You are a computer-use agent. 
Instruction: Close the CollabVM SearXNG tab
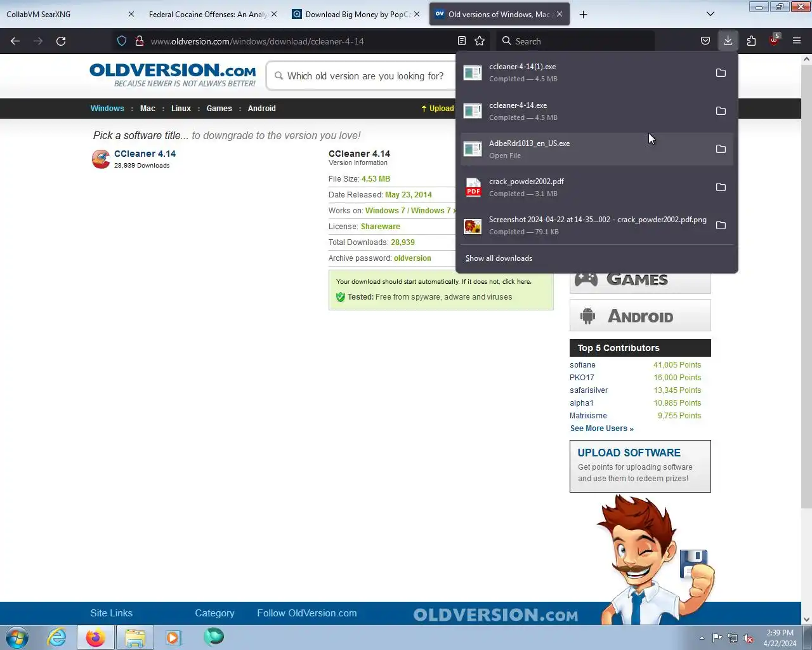pyautogui.click(x=131, y=14)
